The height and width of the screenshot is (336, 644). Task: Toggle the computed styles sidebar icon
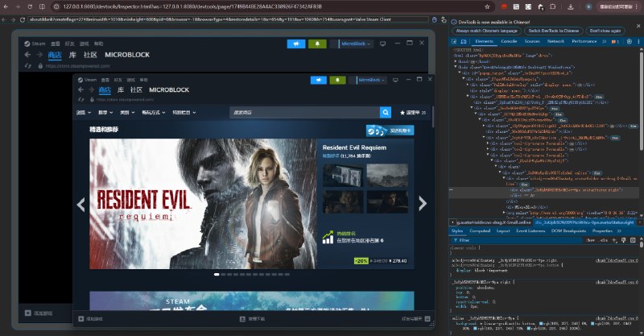click(633, 240)
